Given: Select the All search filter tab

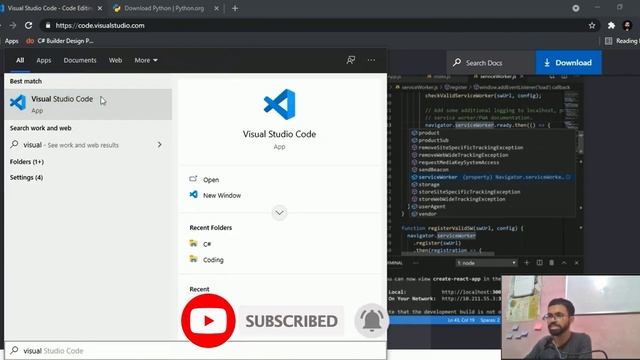Looking at the screenshot, I should [x=20, y=60].
